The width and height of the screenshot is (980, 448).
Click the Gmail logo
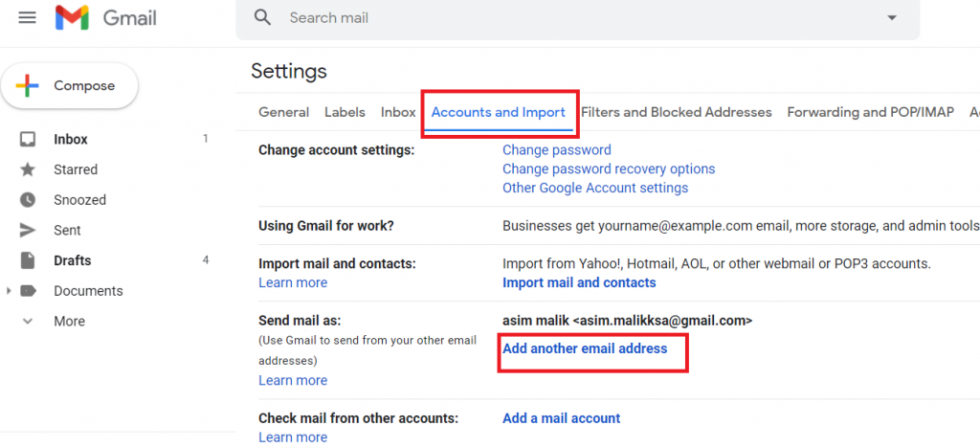(x=105, y=18)
